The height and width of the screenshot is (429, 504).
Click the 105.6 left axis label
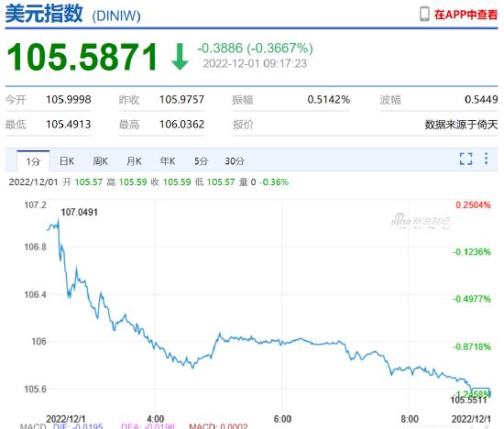pyautogui.click(x=36, y=389)
